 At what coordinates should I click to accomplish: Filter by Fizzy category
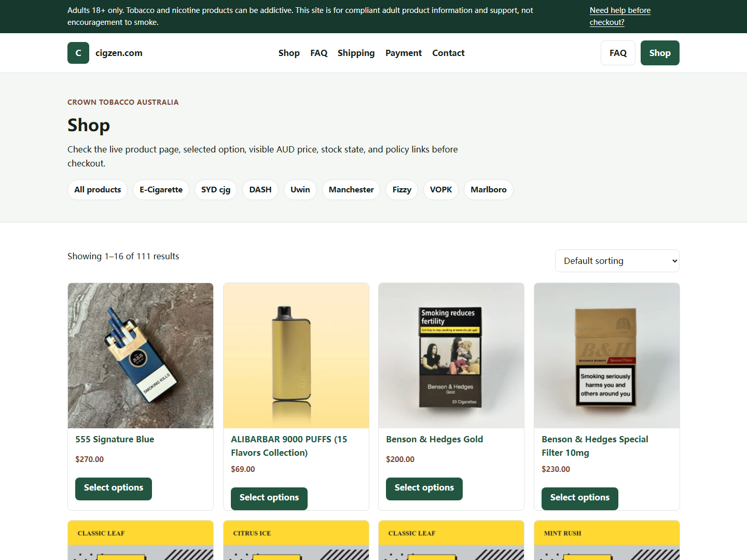point(402,190)
